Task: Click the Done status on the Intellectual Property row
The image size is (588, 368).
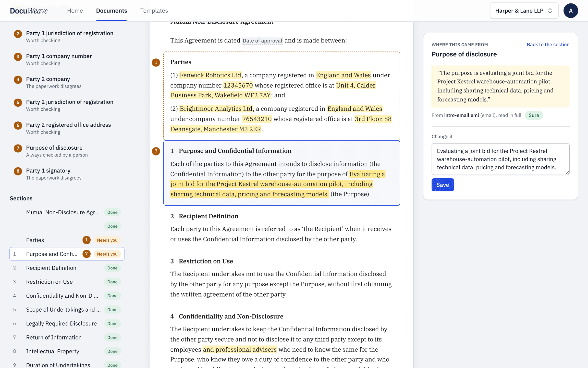Action: click(x=112, y=351)
